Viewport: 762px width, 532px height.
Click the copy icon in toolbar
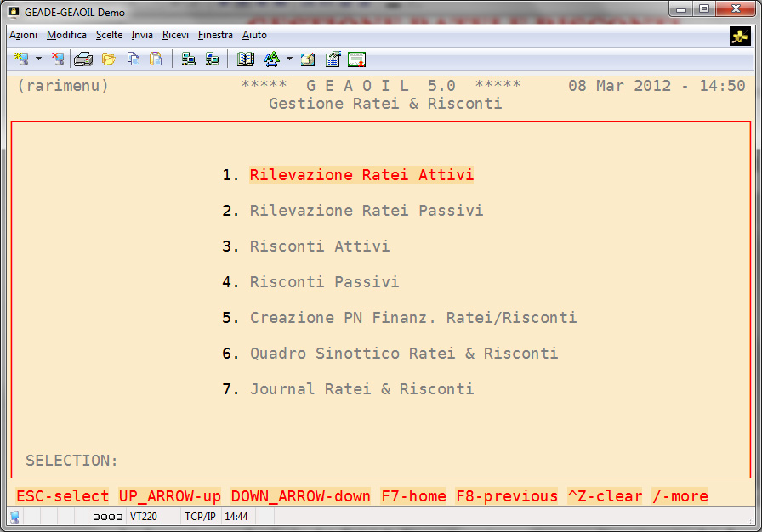pyautogui.click(x=133, y=59)
